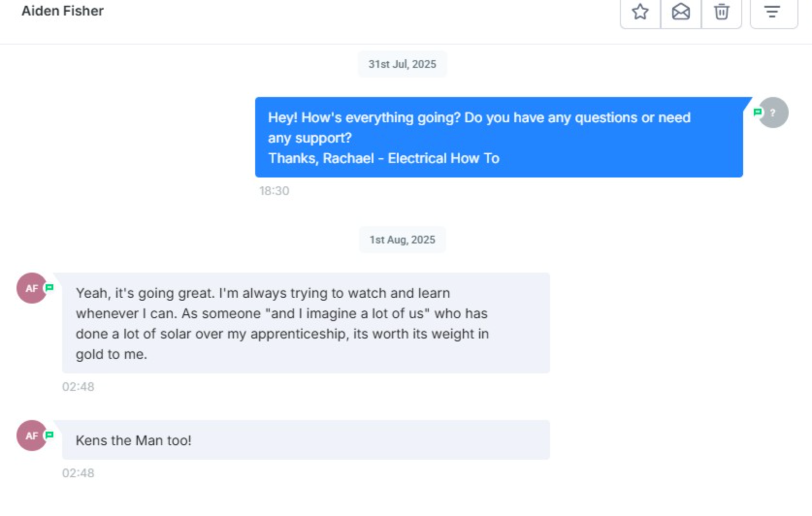Screen dimensions: 812x516
Task: Click the open envelope mark-as-read icon
Action: [681, 12]
